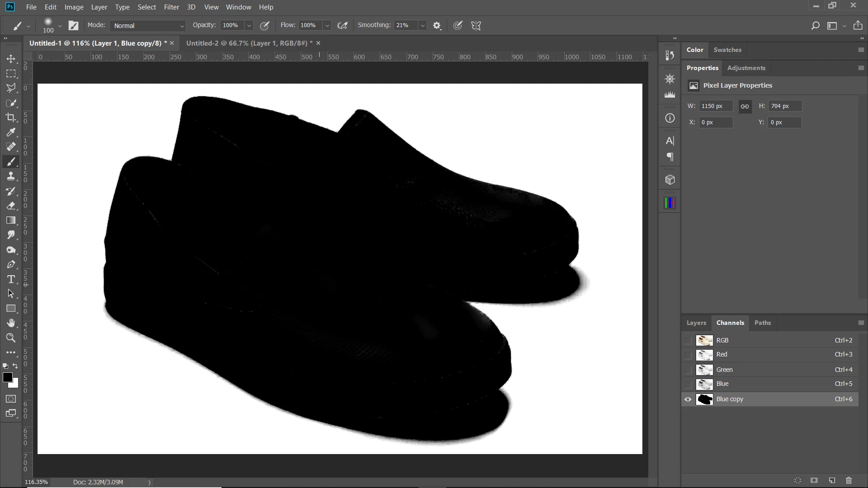Open the brush Mode dropdown

148,26
